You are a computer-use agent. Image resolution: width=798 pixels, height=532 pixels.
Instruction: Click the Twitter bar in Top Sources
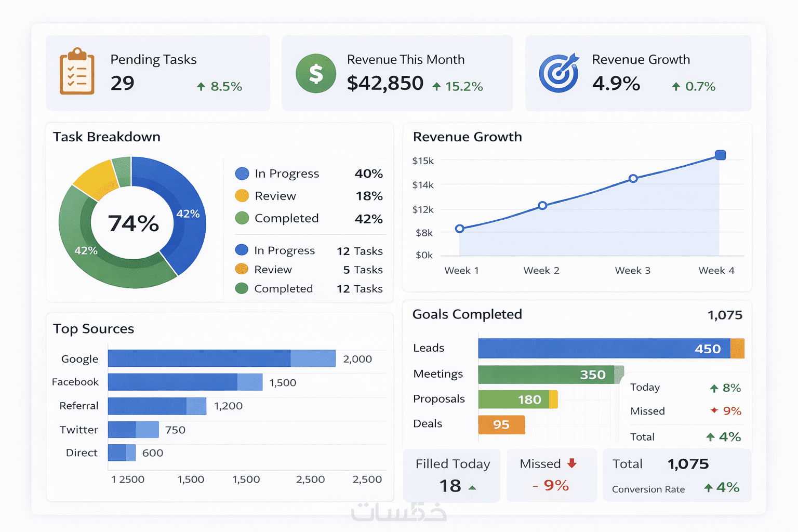(134, 430)
